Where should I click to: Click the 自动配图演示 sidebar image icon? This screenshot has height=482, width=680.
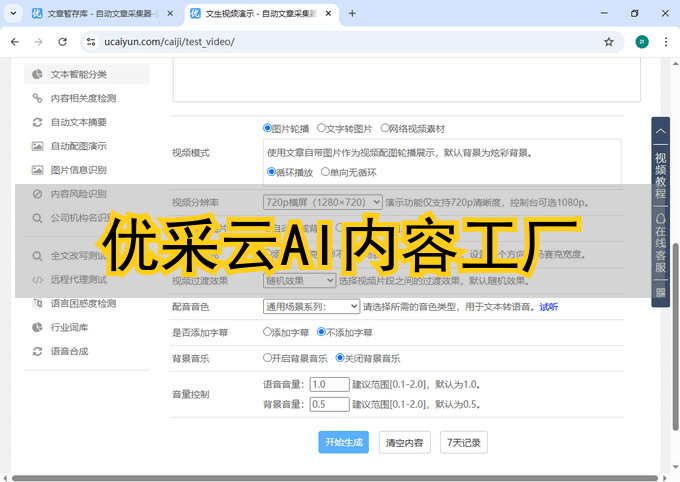pos(37,146)
